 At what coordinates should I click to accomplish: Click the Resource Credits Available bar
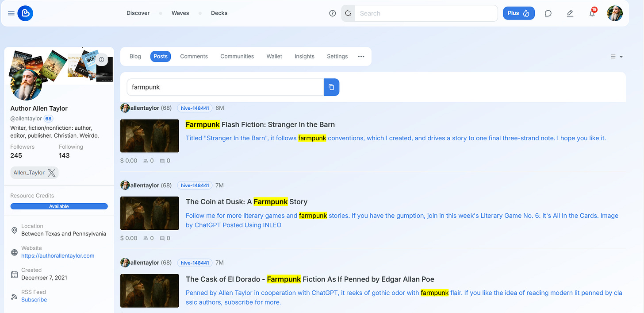(x=59, y=206)
